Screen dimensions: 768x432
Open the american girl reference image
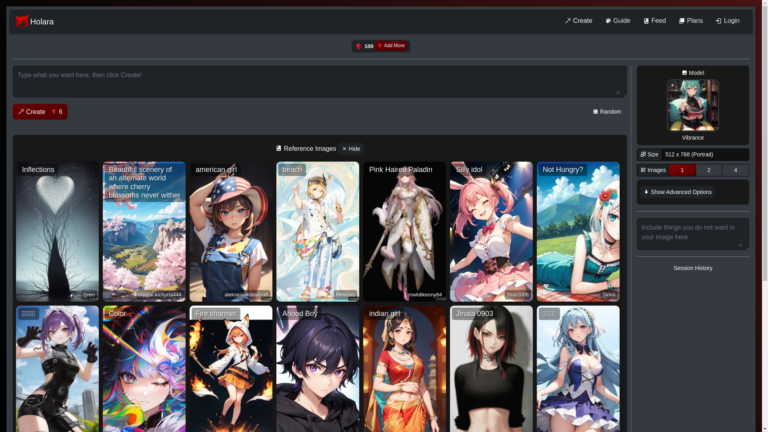coord(231,231)
